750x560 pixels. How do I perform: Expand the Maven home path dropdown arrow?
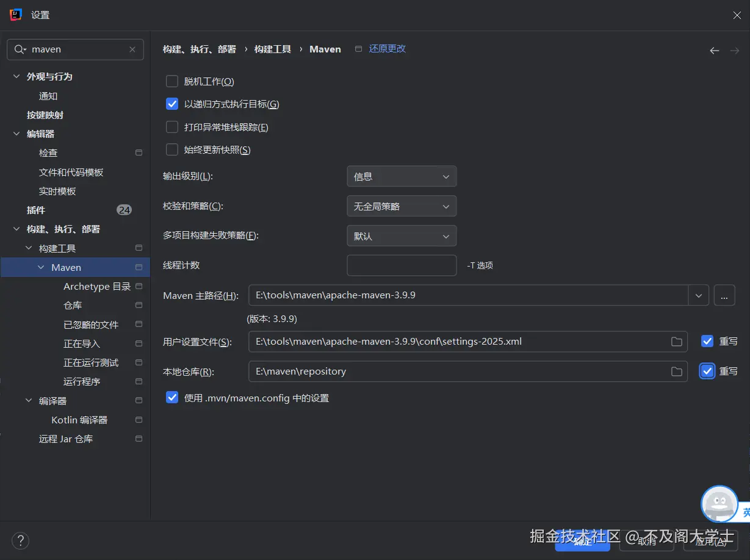(x=698, y=296)
